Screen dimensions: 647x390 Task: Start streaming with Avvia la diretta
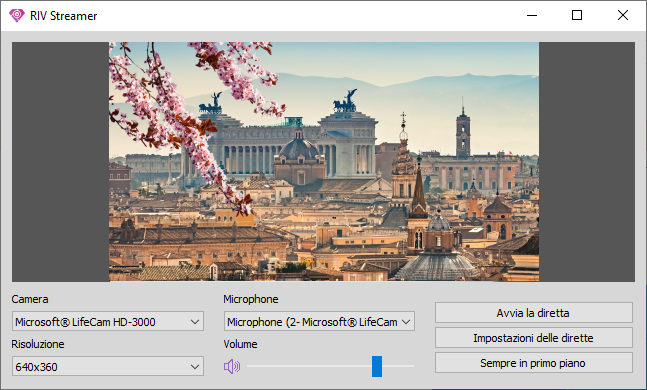click(534, 313)
